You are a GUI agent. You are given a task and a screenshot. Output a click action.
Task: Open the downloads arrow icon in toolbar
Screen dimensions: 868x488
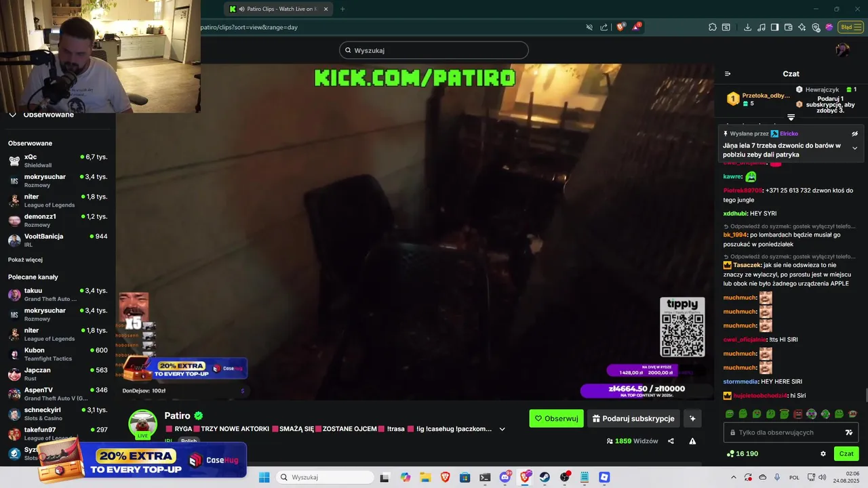click(x=747, y=27)
